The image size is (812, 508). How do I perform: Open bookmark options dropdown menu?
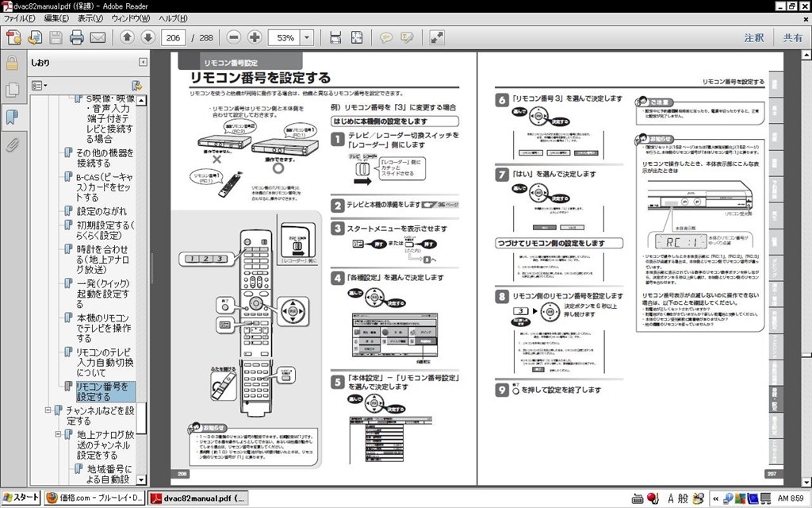click(x=40, y=86)
